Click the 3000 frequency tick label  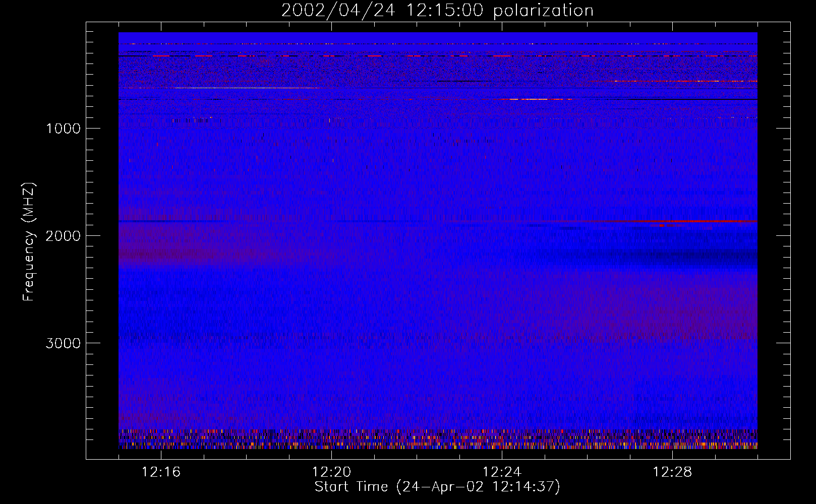click(x=63, y=343)
